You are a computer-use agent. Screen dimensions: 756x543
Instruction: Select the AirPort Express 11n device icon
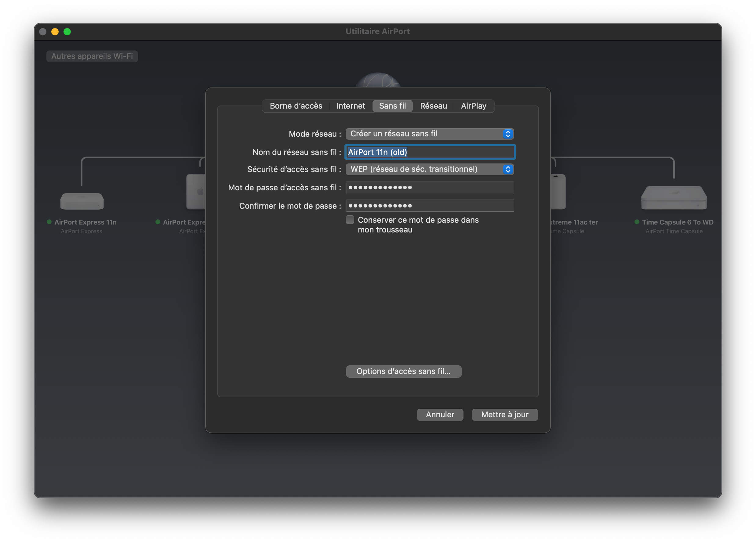(82, 201)
